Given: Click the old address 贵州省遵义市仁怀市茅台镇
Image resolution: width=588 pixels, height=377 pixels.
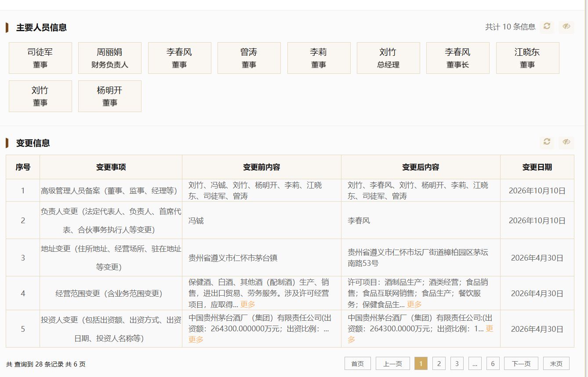Looking at the screenshot, I should click(233, 258).
